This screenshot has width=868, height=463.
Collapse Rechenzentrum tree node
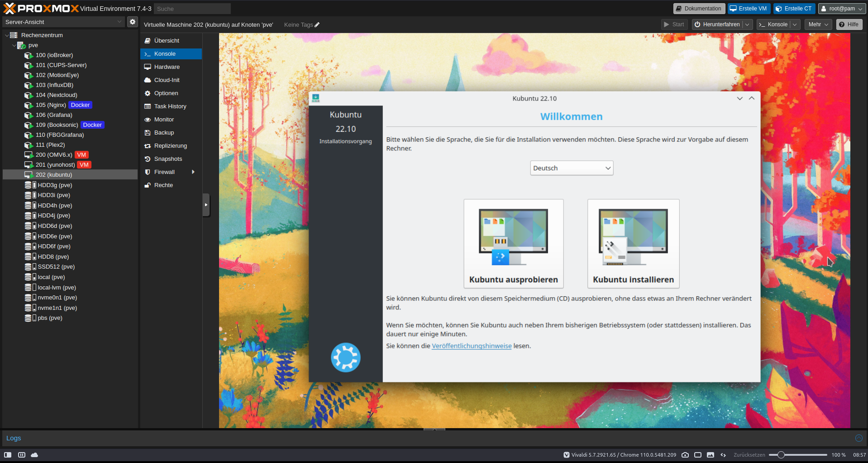tap(7, 35)
